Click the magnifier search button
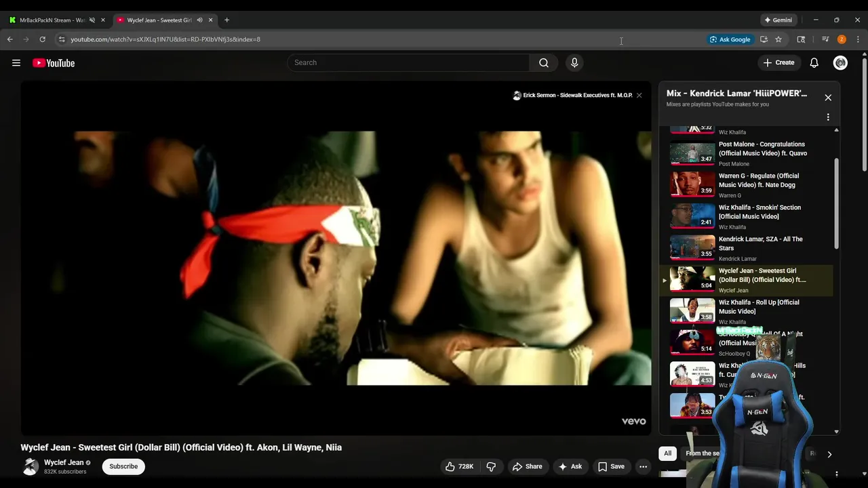The width and height of the screenshot is (868, 488). click(544, 63)
